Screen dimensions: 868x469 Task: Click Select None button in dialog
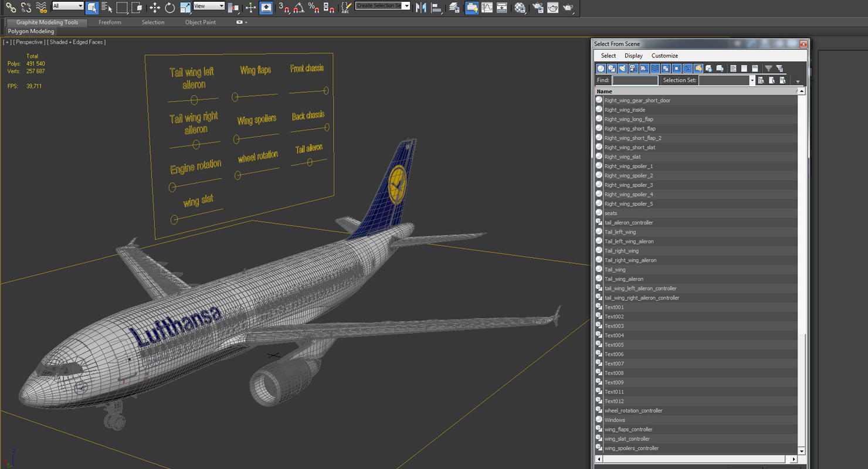pos(744,69)
